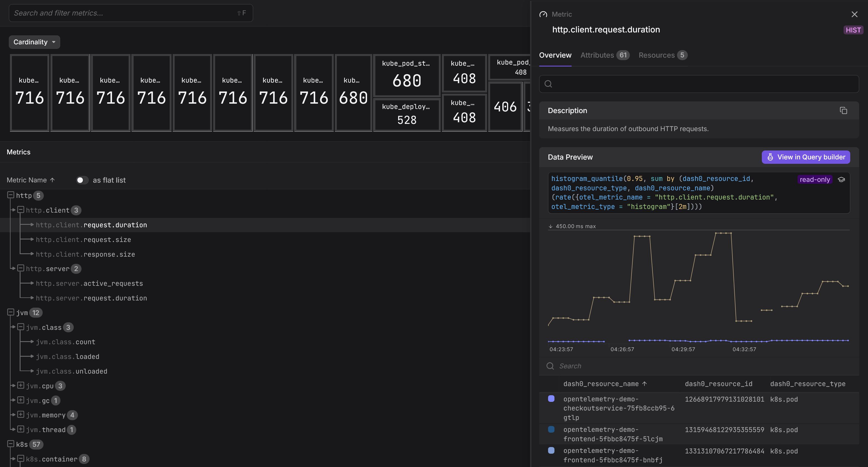Expand the jvm.cpu tree group
Viewport: 868px width, 467px height.
[21, 386]
